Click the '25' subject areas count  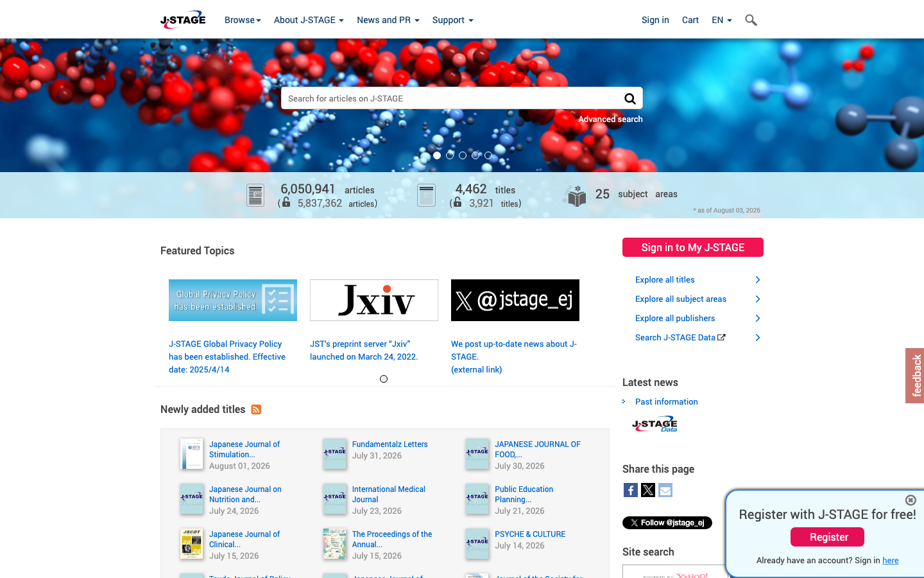(x=603, y=194)
